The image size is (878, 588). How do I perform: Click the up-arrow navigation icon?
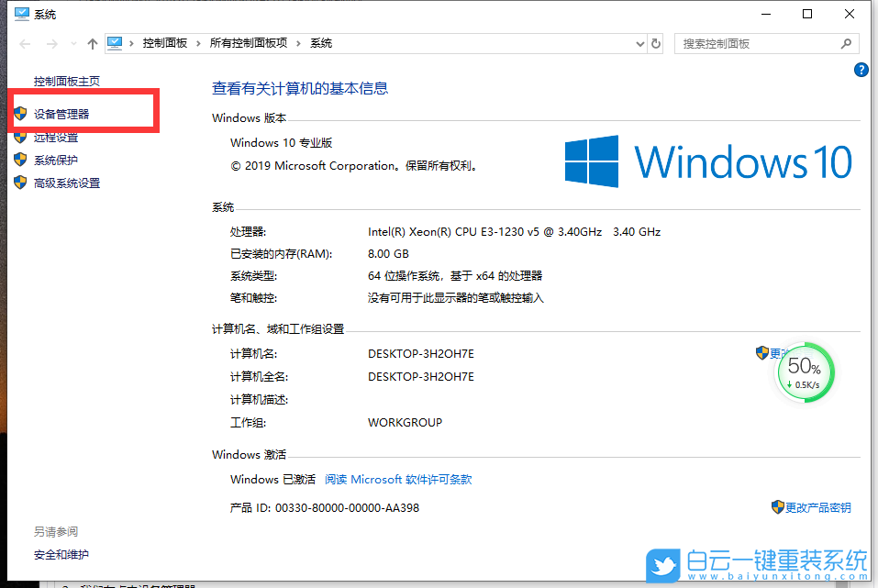tap(93, 42)
